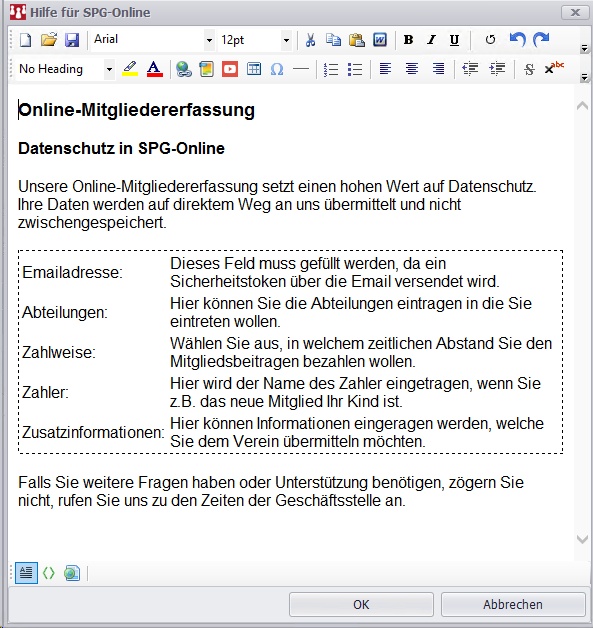The image size is (593, 628).
Task: Switch to browser preview view
Action: 72,573
